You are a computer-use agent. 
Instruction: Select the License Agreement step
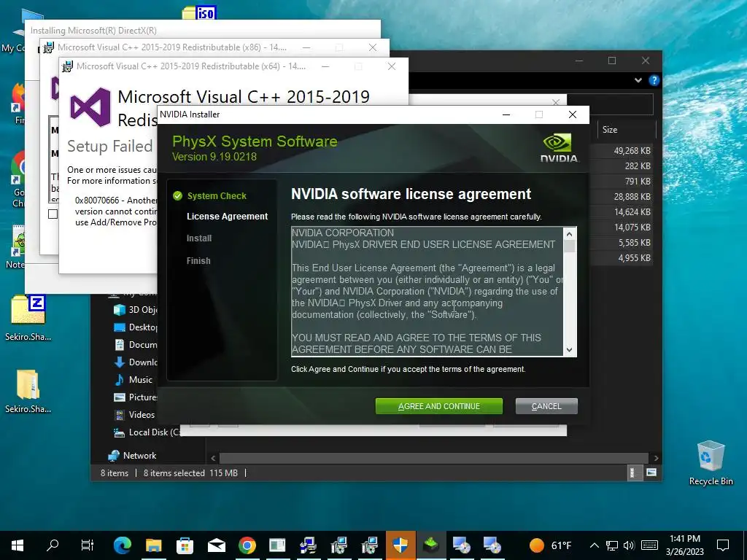point(227,216)
